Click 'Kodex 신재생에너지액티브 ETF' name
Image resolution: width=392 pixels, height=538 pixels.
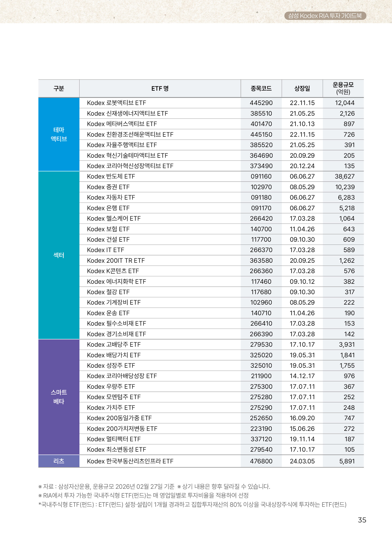pos(127,113)
